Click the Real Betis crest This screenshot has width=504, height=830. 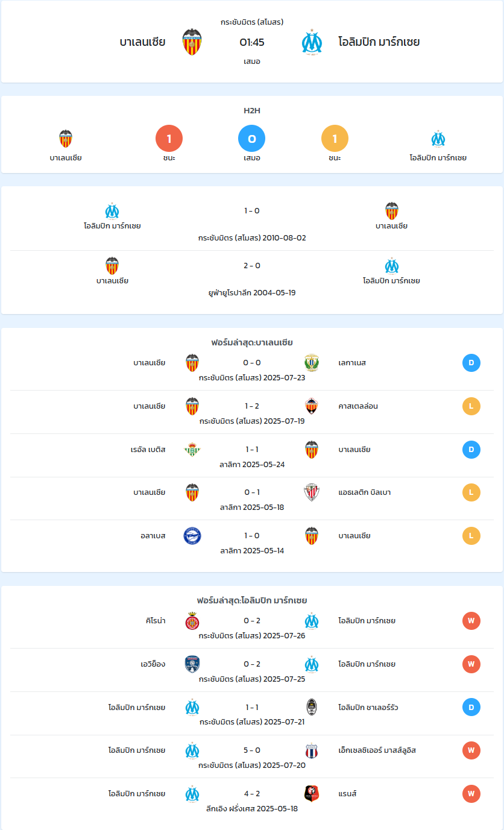coord(192,450)
